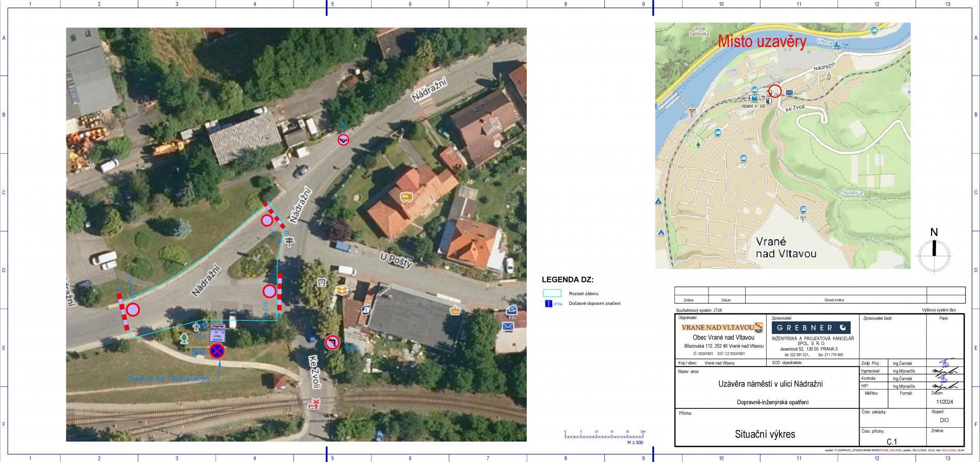Click the Vrané nad Vltavou municipality logo
The height and width of the screenshot is (462, 980).
click(722, 327)
